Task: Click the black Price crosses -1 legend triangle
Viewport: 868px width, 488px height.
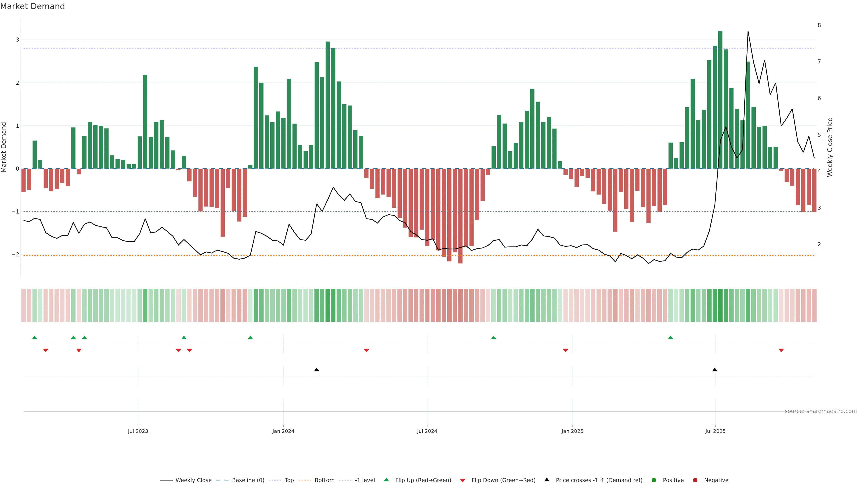Action: (x=547, y=480)
